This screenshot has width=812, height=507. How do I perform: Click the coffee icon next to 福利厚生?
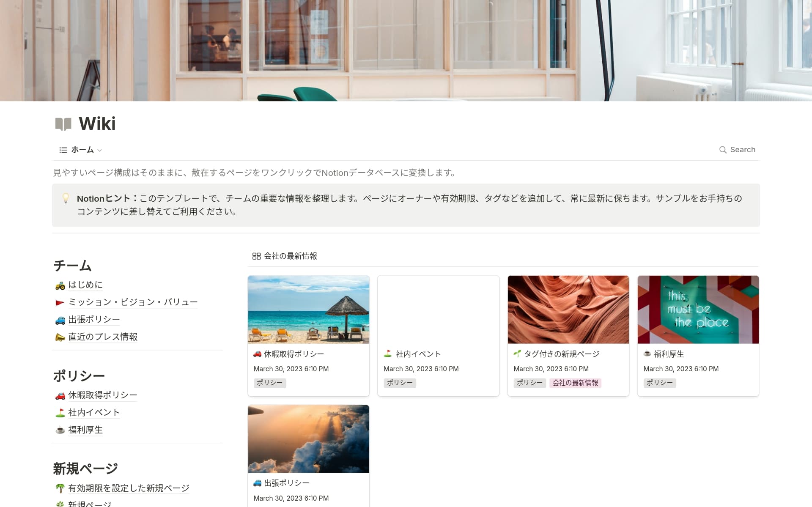coord(60,430)
